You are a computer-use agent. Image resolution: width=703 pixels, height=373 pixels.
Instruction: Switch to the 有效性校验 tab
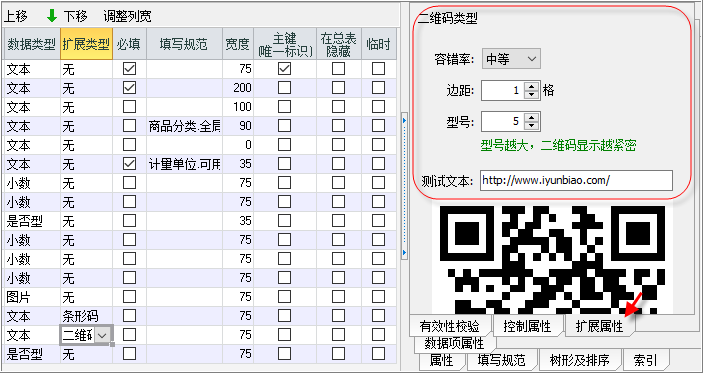(450, 325)
